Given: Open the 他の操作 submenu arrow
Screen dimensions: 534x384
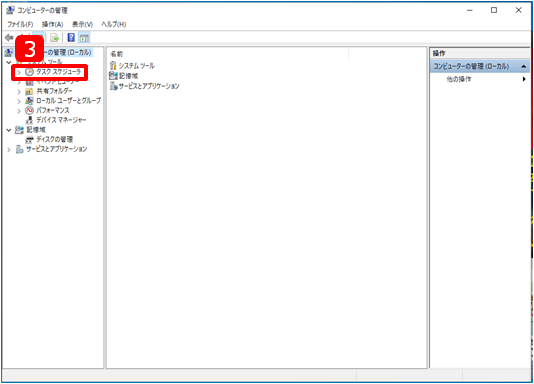Looking at the screenshot, I should click(524, 79).
